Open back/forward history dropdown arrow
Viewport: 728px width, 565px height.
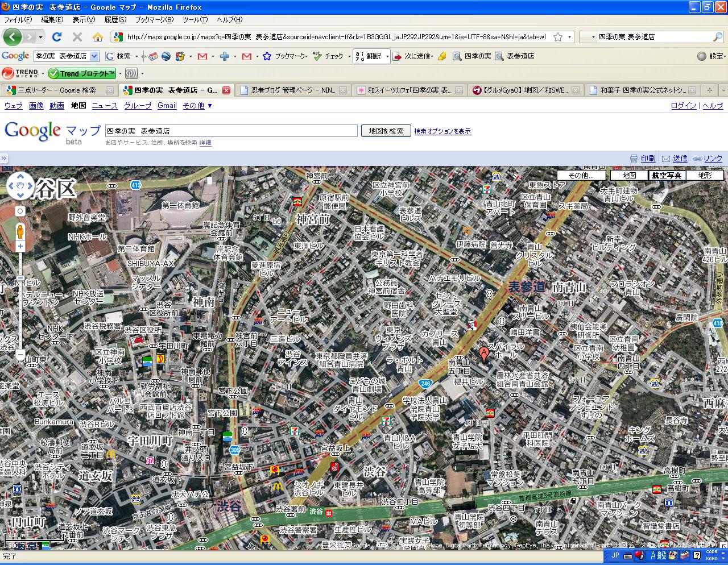coord(40,37)
